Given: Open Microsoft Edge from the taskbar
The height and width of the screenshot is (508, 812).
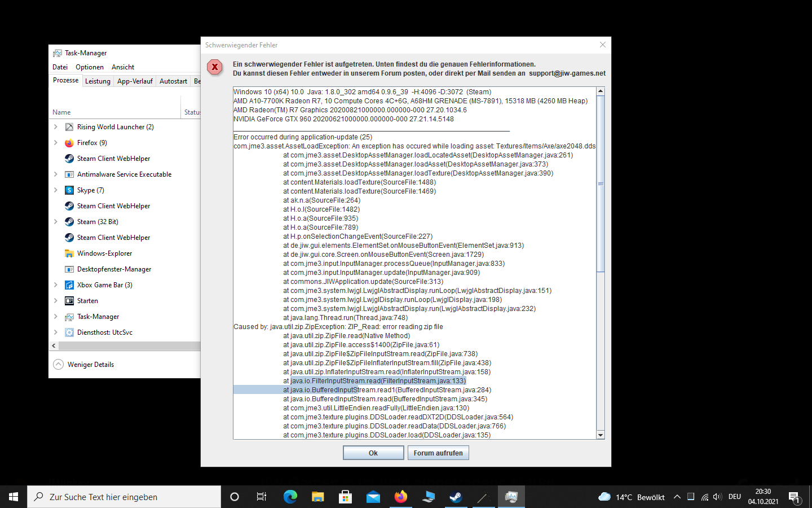Looking at the screenshot, I should click(x=290, y=497).
